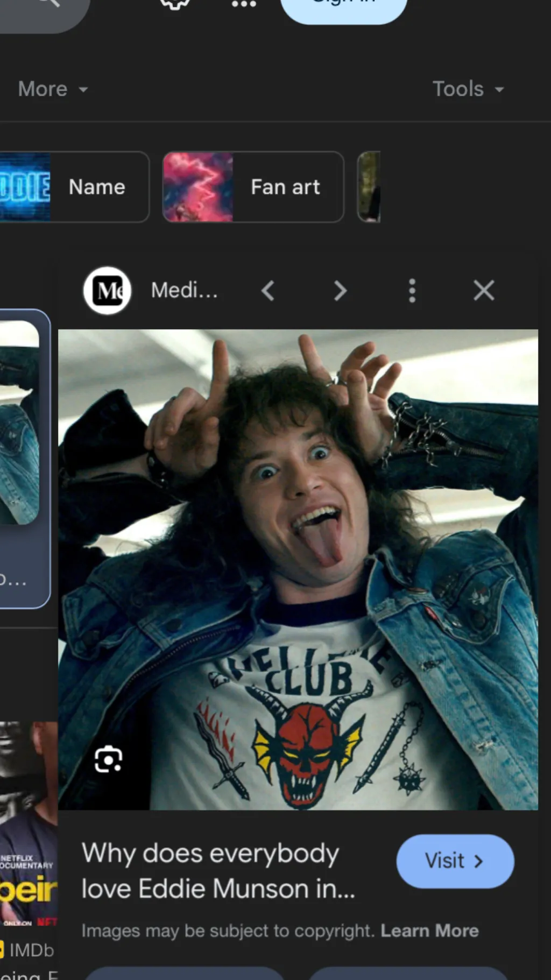The image size is (551, 980).
Task: Open Google Lens search on the image
Action: 108,759
